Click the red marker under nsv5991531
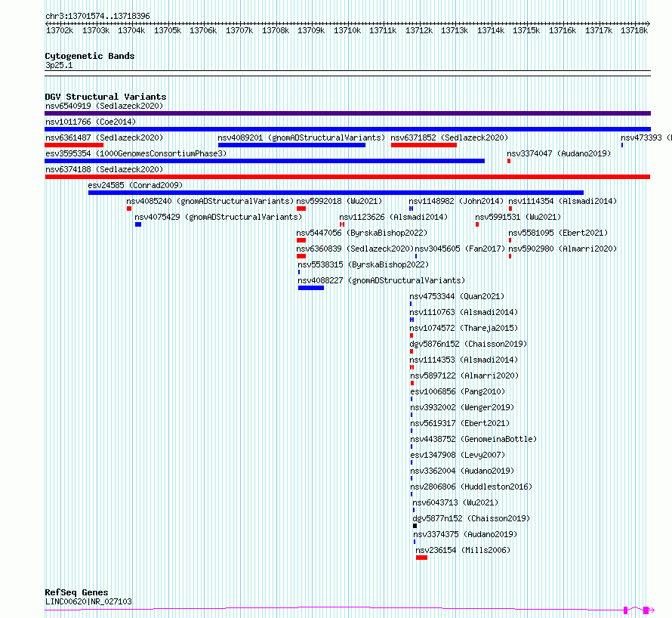672x618 pixels. pos(477,224)
